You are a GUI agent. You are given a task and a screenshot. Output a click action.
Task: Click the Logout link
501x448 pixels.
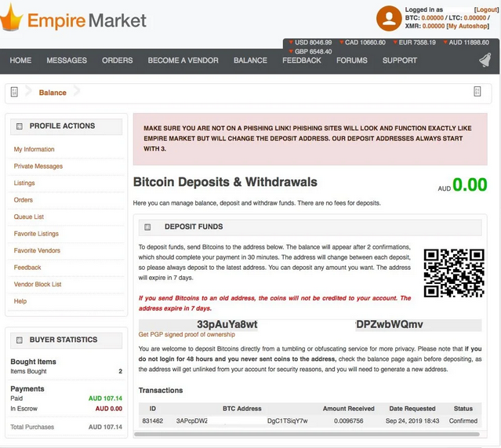tap(486, 9)
